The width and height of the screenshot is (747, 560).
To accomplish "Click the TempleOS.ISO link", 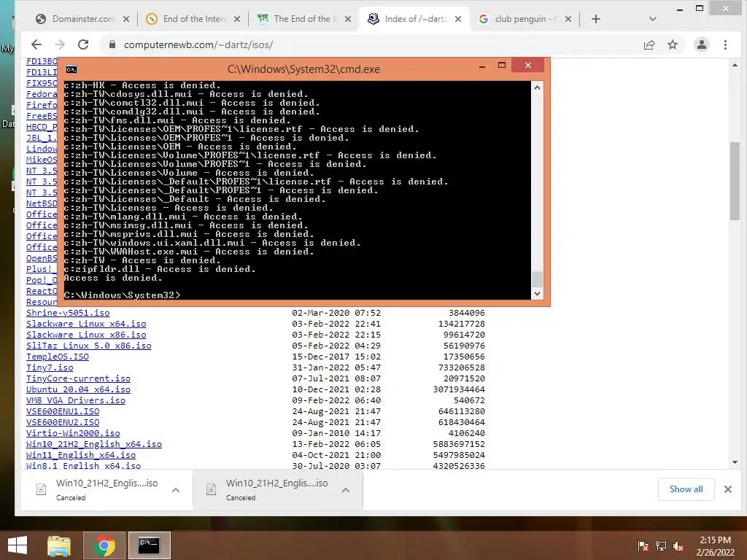I will tap(57, 357).
